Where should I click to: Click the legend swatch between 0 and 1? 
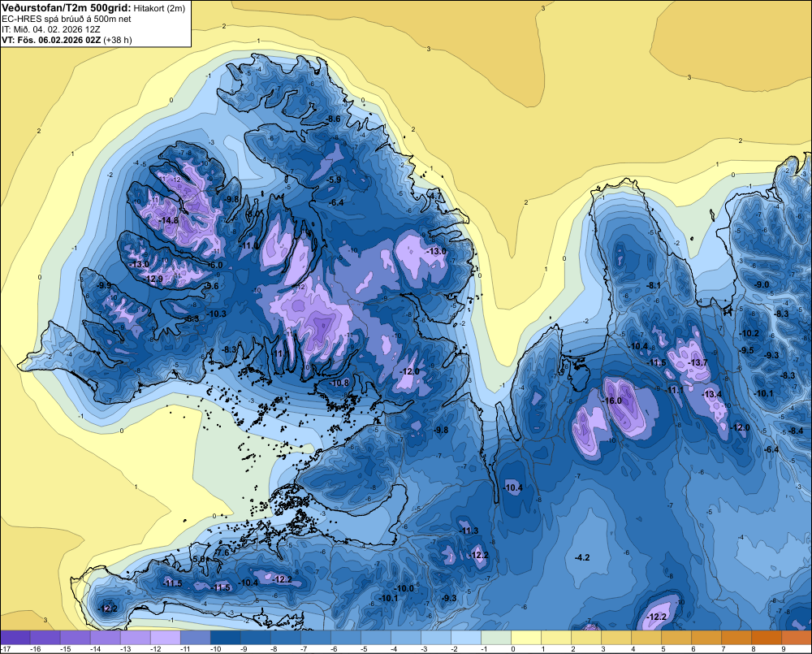(526, 637)
